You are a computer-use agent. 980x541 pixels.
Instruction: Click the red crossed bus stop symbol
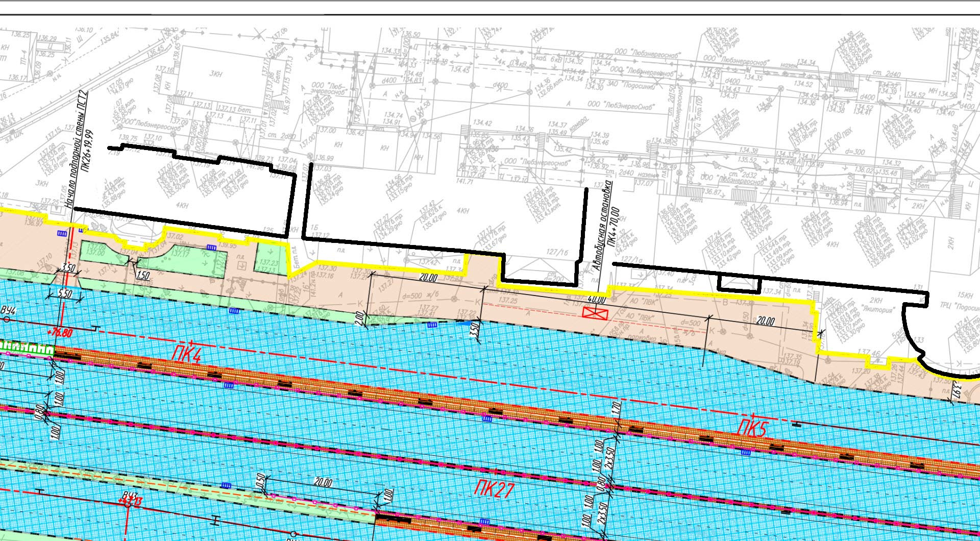pyautogui.click(x=595, y=313)
